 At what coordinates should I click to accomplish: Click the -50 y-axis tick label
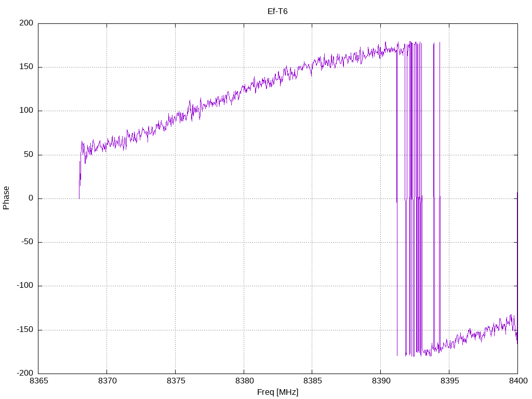[28, 242]
